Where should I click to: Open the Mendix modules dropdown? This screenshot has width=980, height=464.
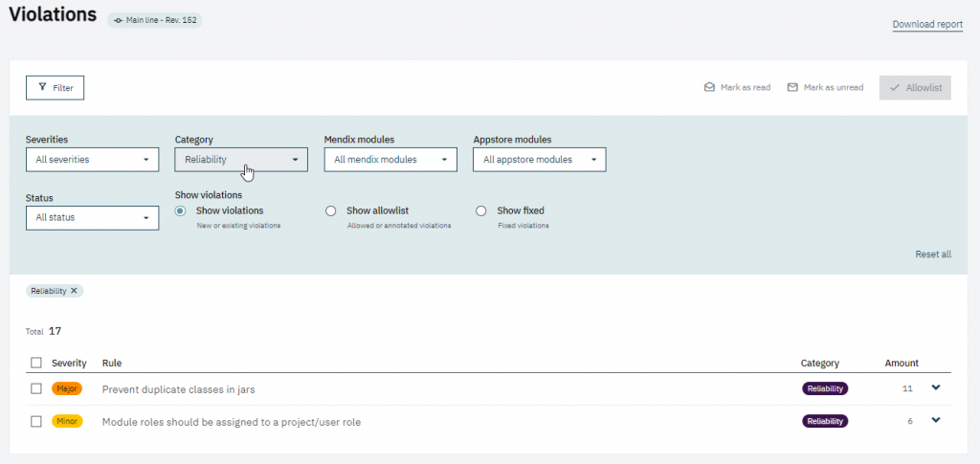[x=390, y=160]
